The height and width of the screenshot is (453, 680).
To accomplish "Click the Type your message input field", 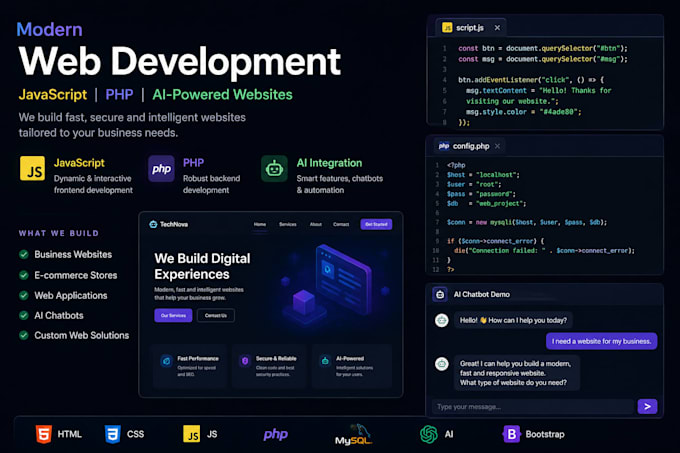I will (533, 407).
